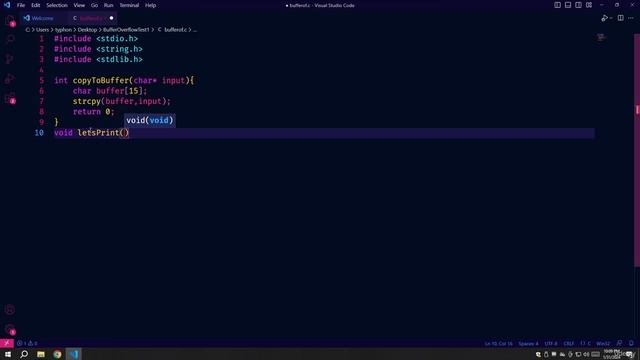Click BufferOverflowTest1 breadcrumb segment

(126, 30)
